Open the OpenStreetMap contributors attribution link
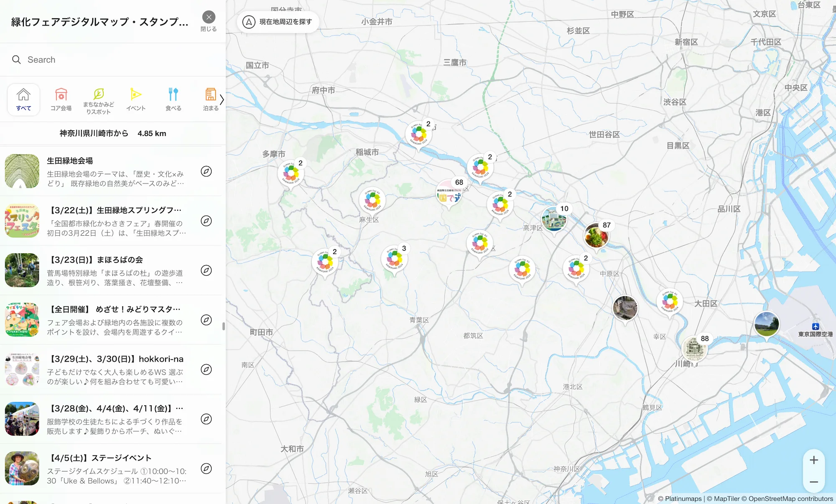The image size is (836, 504). [787, 499]
